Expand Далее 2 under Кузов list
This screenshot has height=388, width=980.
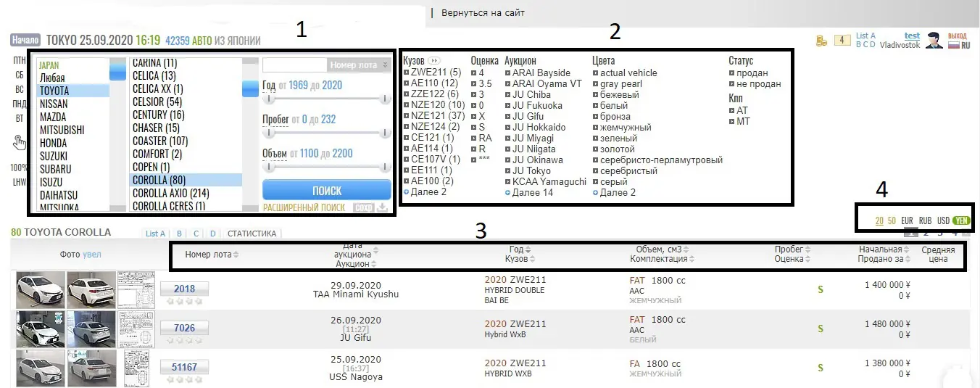coord(425,192)
